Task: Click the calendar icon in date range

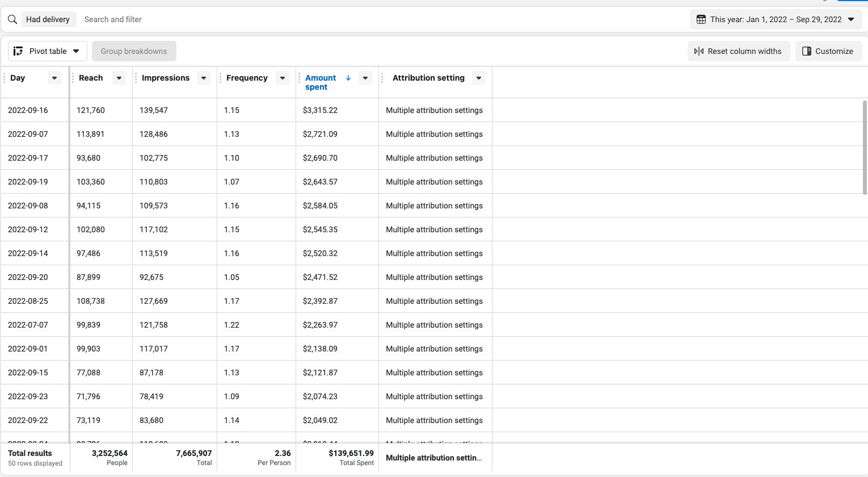Action: [701, 19]
